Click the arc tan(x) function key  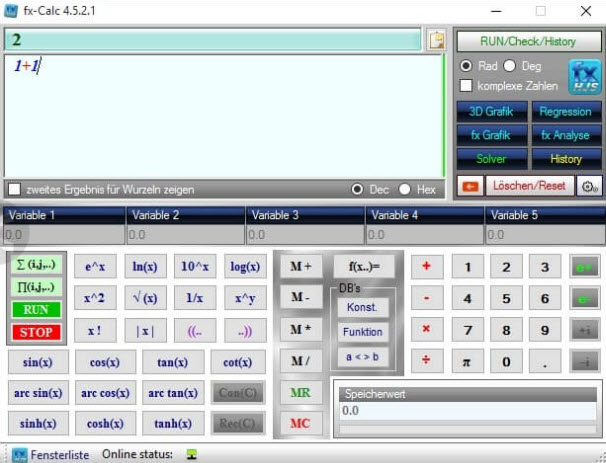(173, 393)
